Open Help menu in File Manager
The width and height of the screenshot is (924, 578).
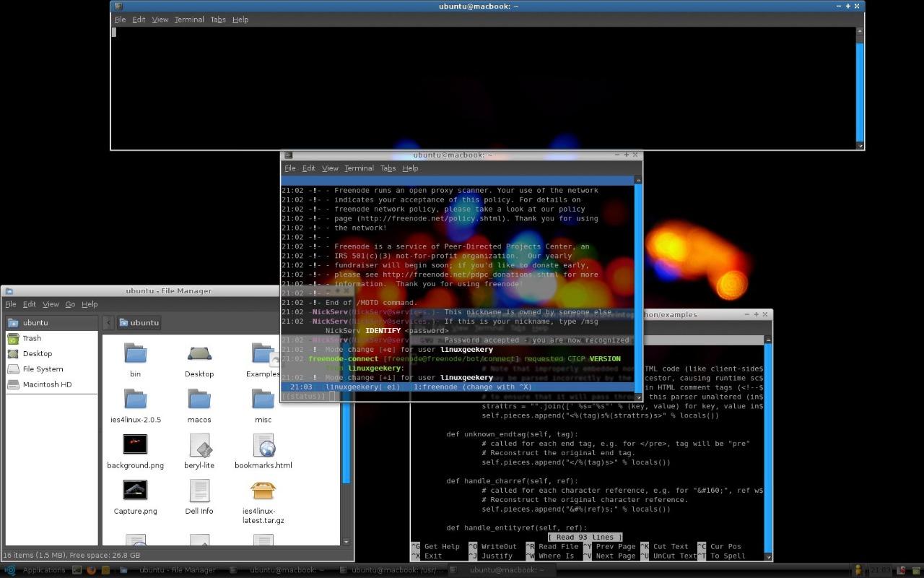90,304
